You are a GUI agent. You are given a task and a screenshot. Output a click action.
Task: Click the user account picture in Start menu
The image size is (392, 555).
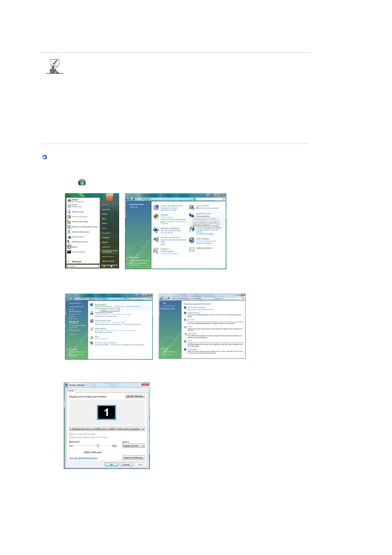pos(110,198)
